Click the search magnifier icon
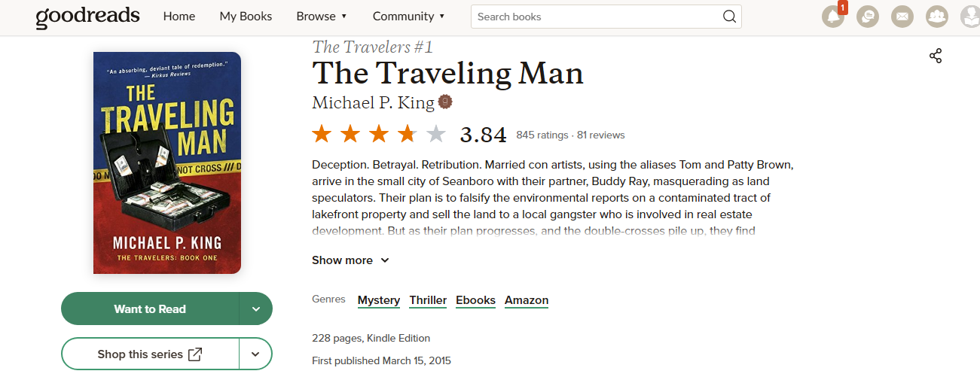 coord(729,17)
